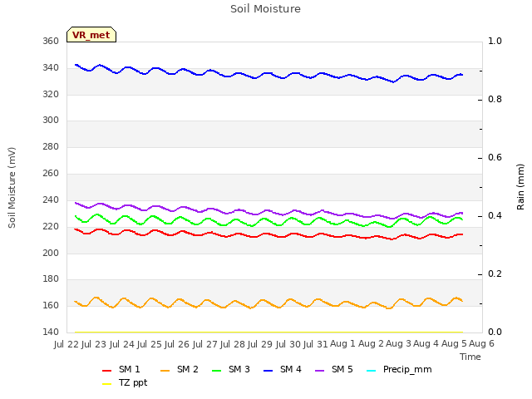Screen dimensions: 532x399
Task: Toggle the SM 4 legend entry
Action: pyautogui.click(x=283, y=369)
